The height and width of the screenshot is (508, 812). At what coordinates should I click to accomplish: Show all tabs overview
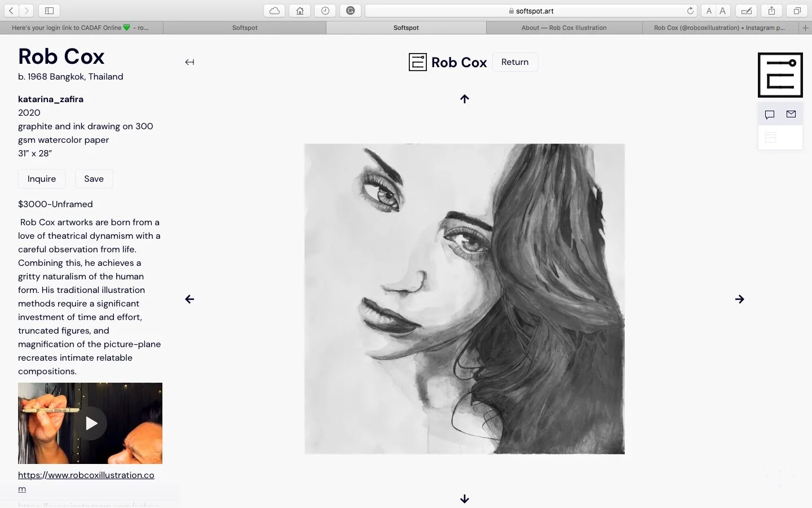coord(797,10)
